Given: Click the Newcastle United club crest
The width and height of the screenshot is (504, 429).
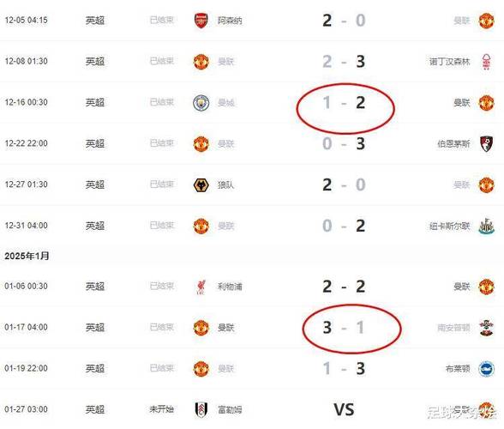Looking at the screenshot, I should pyautogui.click(x=486, y=226).
